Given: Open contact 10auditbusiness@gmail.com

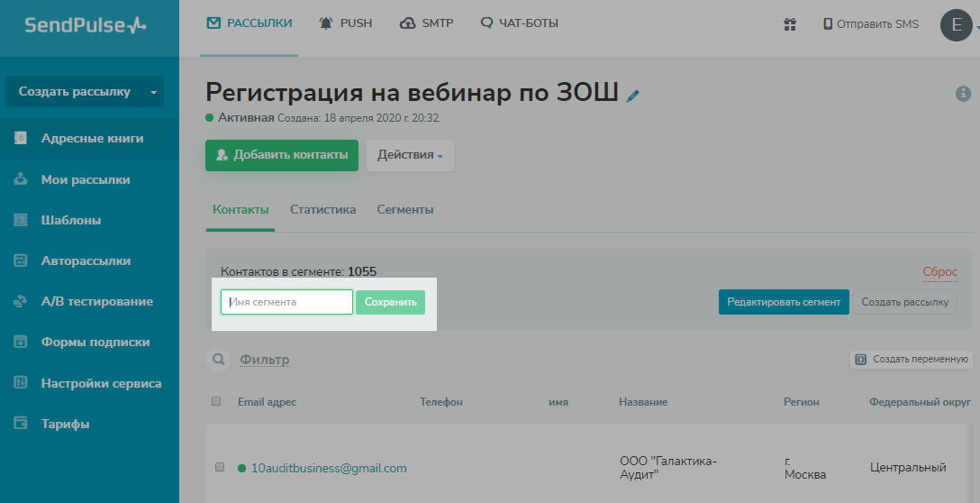Looking at the screenshot, I should [329, 468].
